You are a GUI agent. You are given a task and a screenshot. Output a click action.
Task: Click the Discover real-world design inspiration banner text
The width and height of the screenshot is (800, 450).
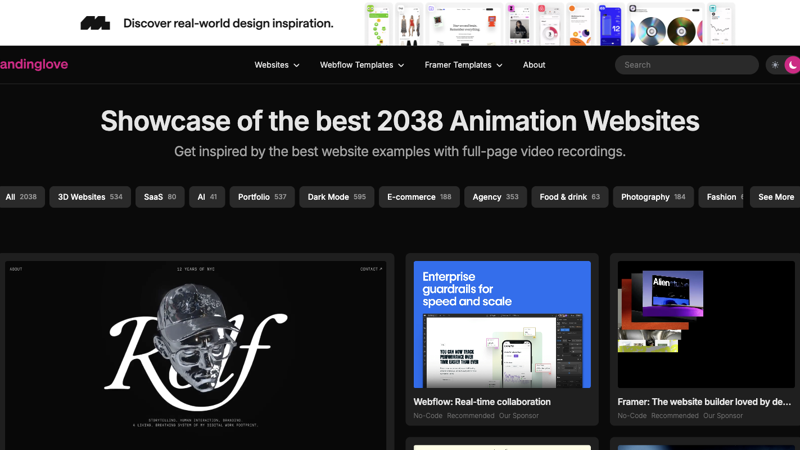coord(228,23)
